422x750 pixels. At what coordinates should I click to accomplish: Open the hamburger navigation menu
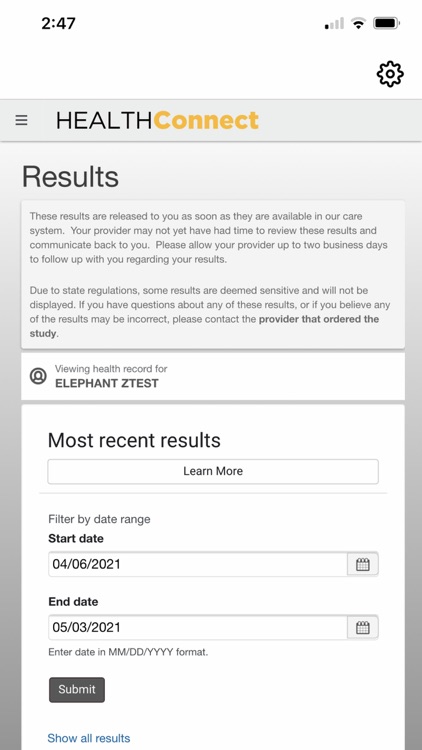(x=22, y=120)
